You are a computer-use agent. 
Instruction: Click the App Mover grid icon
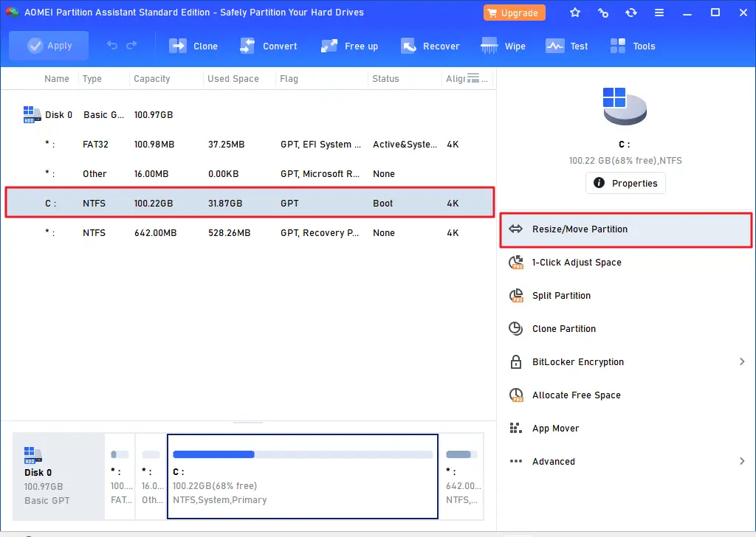coord(516,428)
